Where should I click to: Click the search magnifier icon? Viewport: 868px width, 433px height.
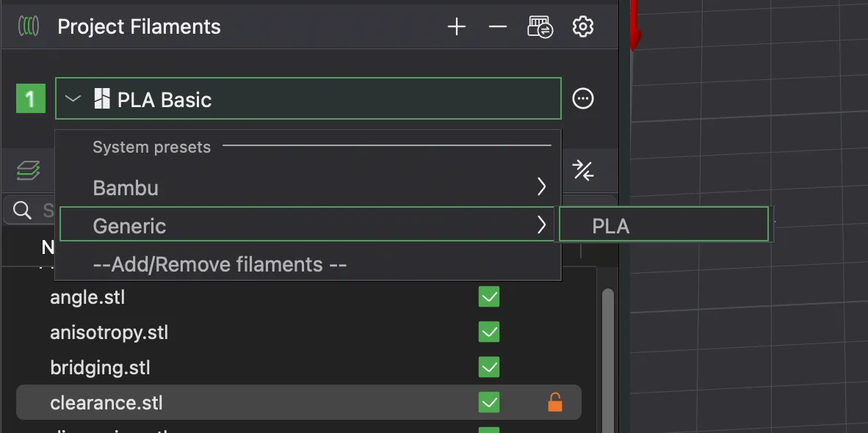[21, 211]
